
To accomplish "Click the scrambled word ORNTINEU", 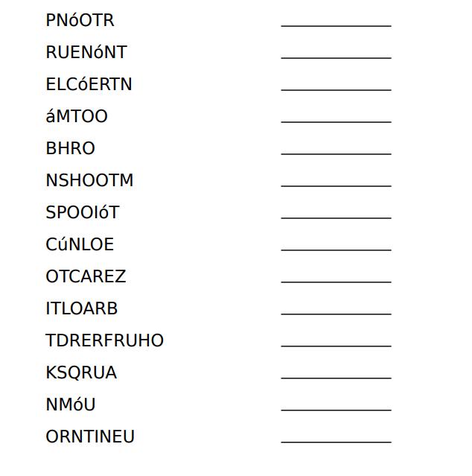I will 90,437.
